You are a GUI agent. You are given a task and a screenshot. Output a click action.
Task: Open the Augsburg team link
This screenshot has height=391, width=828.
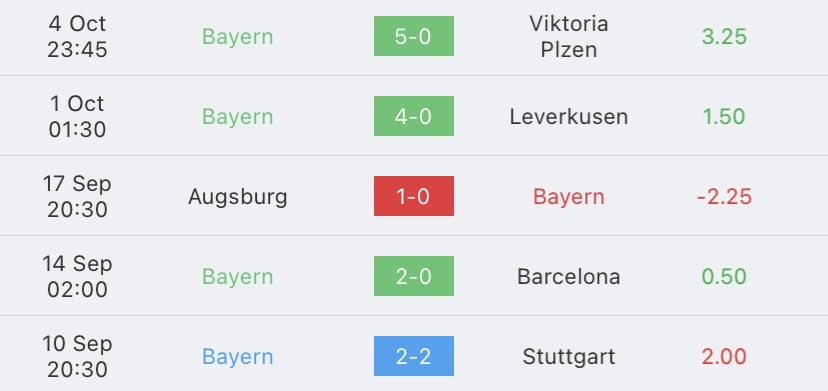[x=238, y=197]
